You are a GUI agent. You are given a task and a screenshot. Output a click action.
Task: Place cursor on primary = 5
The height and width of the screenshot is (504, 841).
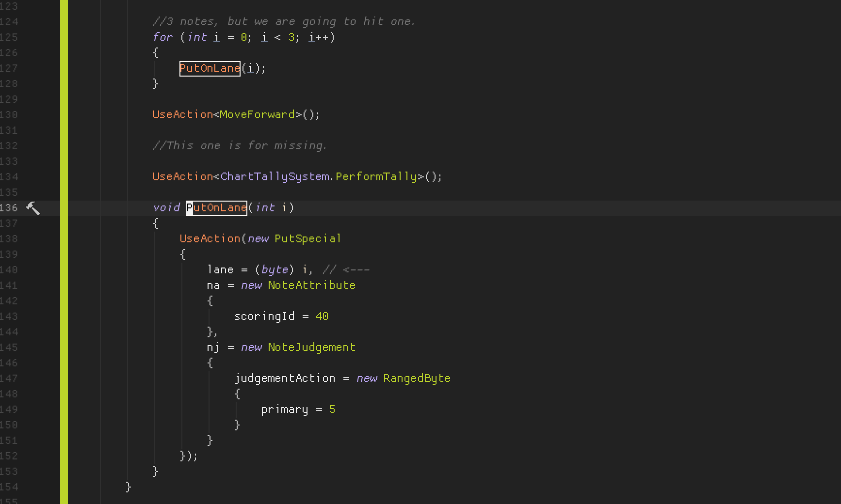pyautogui.click(x=298, y=409)
